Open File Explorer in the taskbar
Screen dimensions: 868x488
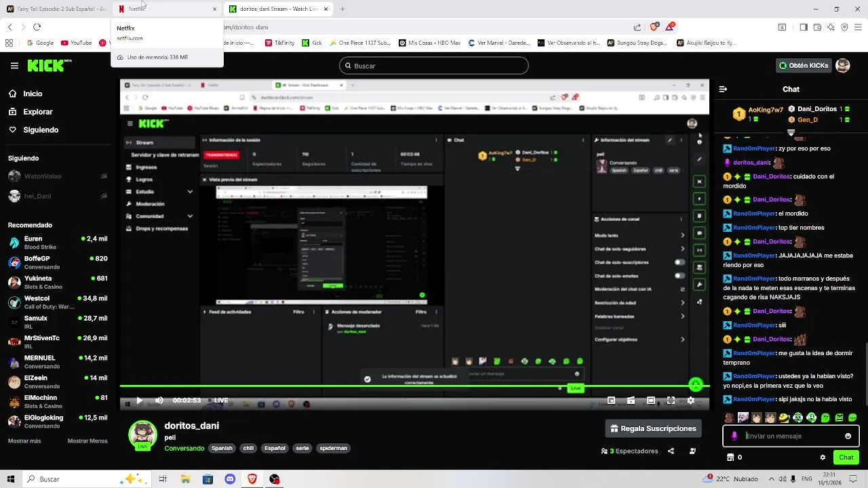pos(185,479)
